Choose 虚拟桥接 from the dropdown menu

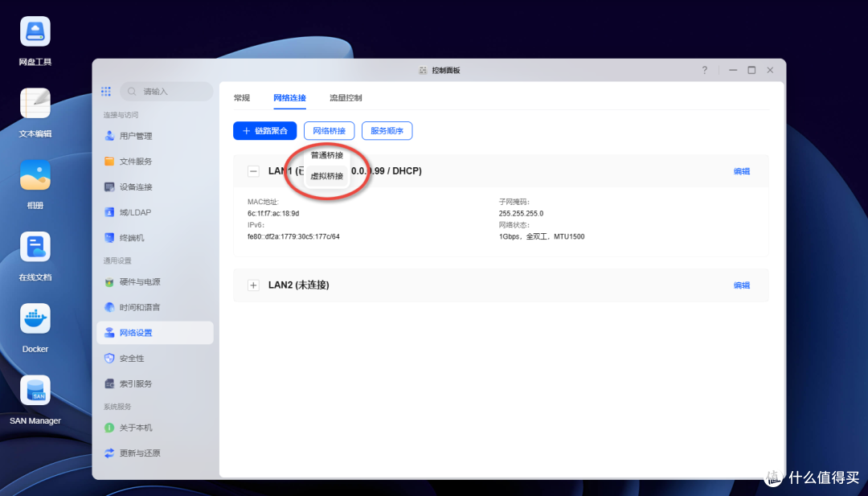coord(326,176)
